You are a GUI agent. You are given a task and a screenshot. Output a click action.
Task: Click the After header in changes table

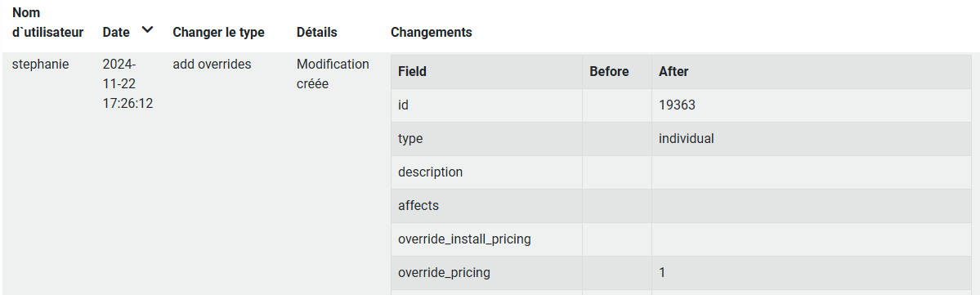click(673, 71)
